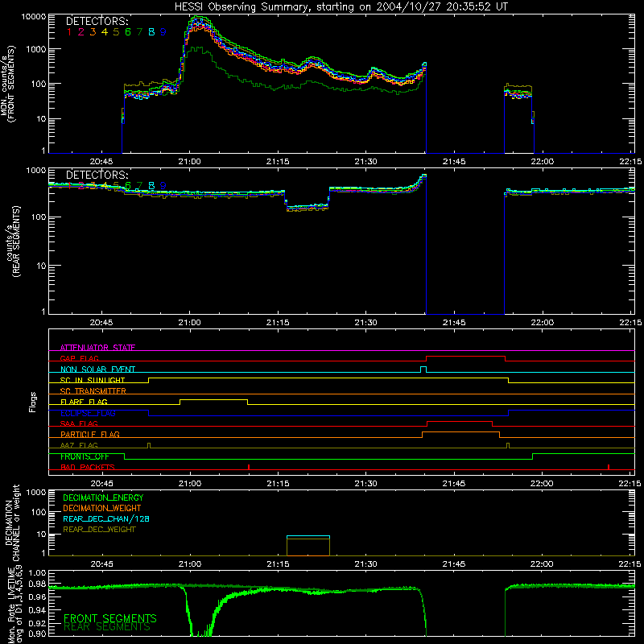Click the NON_SOLAR_EVENT flag label
Screen dimensions: 644x644
coord(97,369)
